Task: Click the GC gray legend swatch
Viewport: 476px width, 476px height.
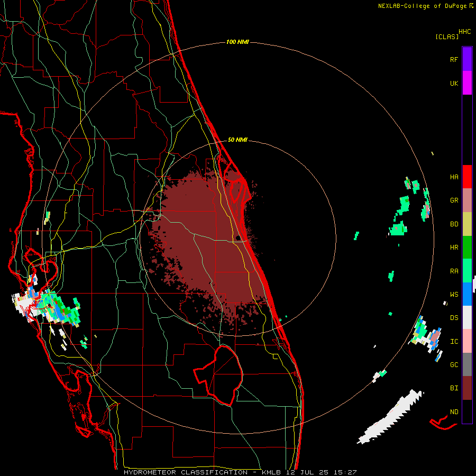Action: coord(467,364)
